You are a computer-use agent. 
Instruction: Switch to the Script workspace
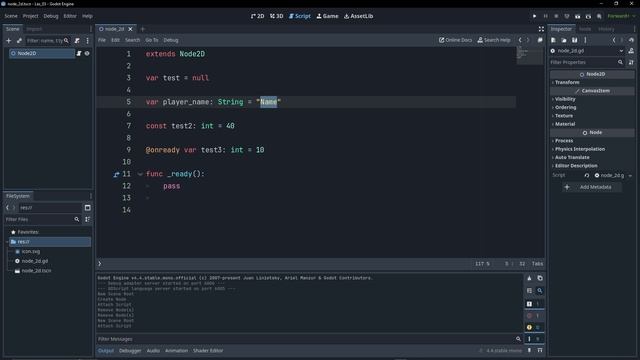[300, 16]
